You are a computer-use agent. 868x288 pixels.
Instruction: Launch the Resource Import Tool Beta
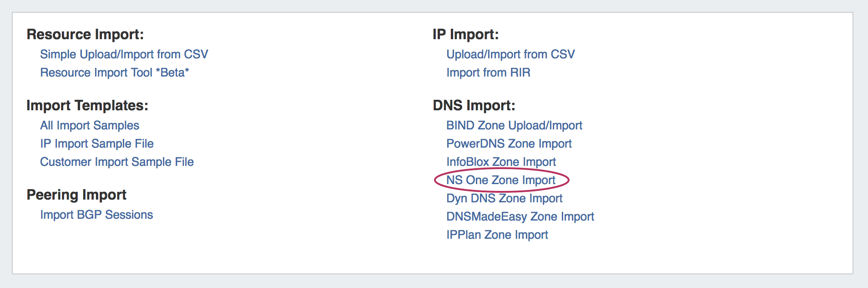click(114, 72)
